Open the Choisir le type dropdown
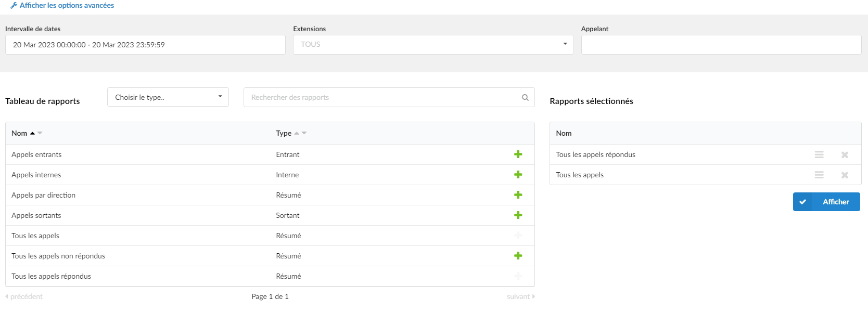 [x=168, y=97]
